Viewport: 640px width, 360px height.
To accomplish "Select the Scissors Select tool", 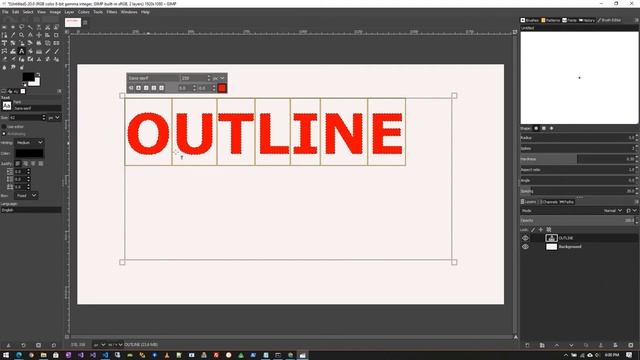I will 47,27.
